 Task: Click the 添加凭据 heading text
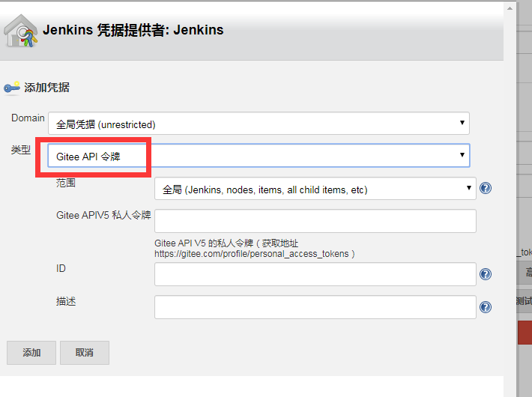pos(46,88)
